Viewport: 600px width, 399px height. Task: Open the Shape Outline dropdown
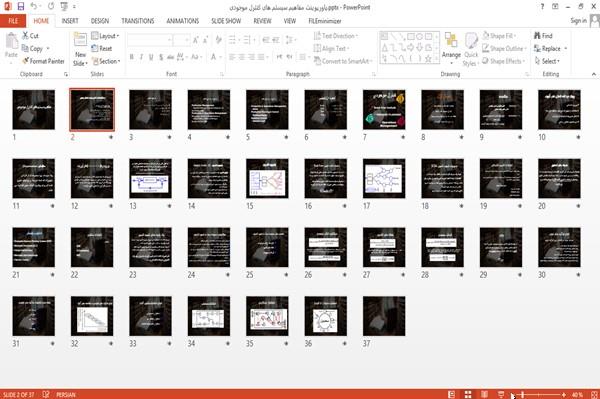[504, 49]
